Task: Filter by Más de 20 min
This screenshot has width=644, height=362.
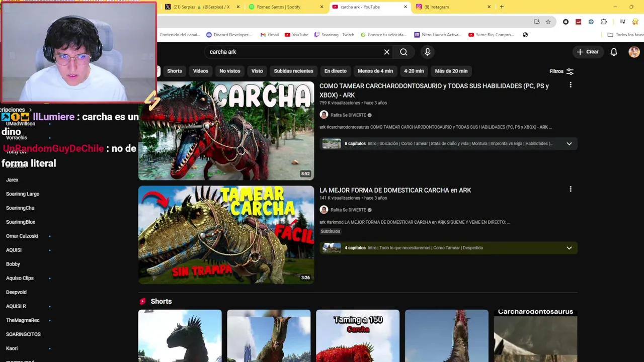Action: point(451,71)
